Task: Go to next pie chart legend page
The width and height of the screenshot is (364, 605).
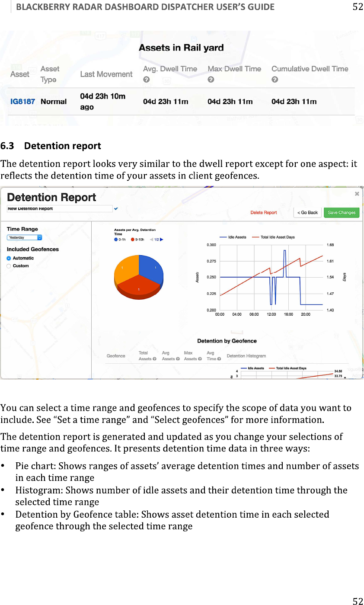Action: pyautogui.click(x=162, y=239)
